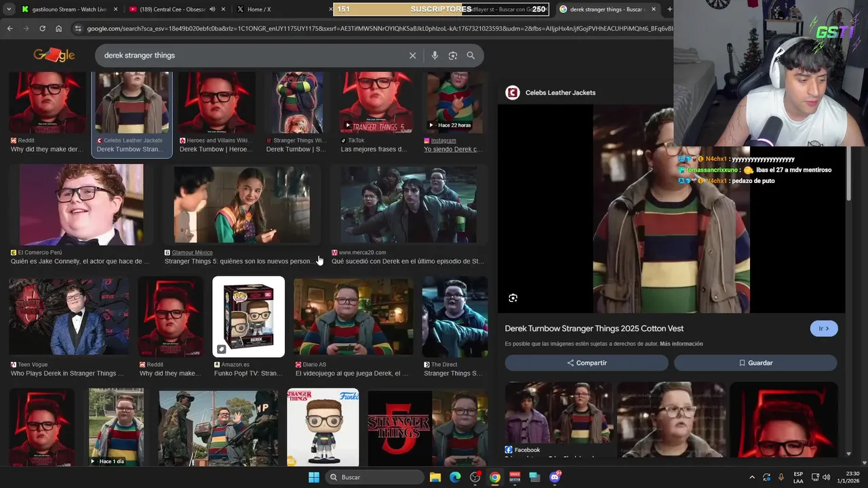
Task: Select the derek stranger things Google tab
Action: pos(607,9)
